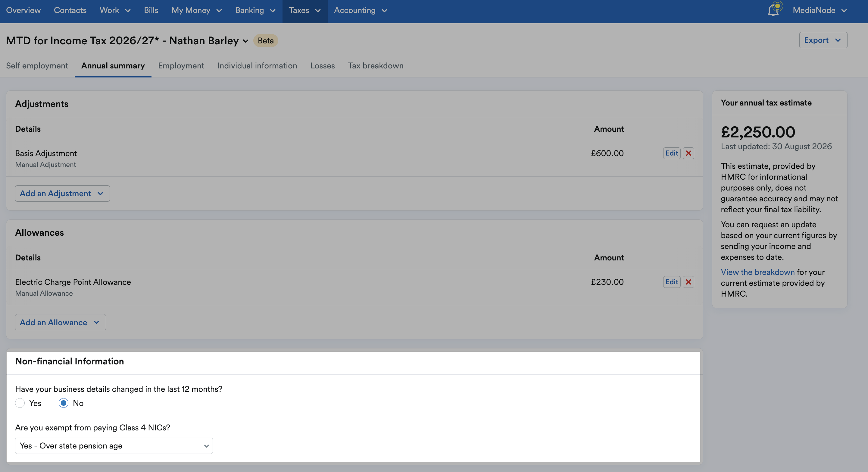Click the 'Last updated: 30 August 2026' text
The image size is (868, 472).
pyautogui.click(x=776, y=147)
